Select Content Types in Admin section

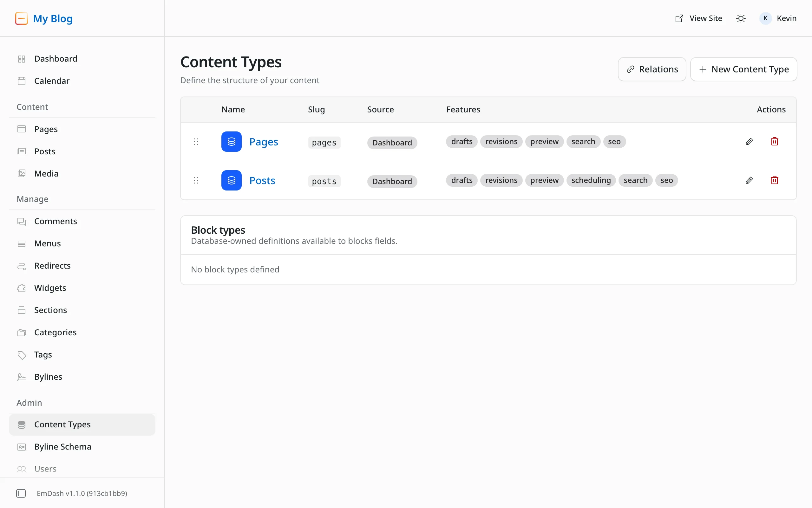tap(82, 424)
